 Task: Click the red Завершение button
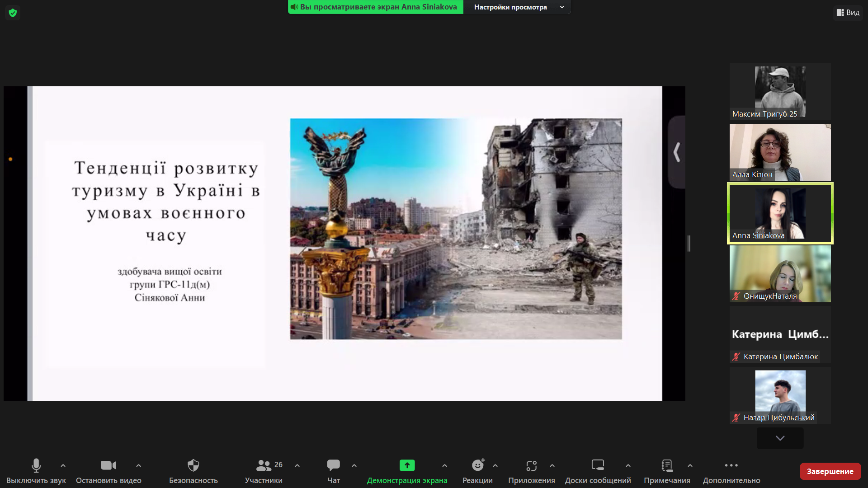coord(830,471)
